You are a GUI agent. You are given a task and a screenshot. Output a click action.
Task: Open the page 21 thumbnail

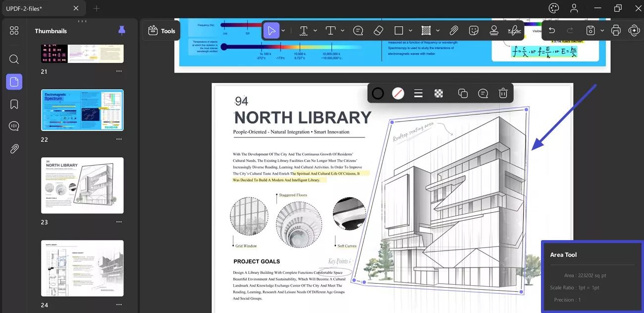[82, 54]
